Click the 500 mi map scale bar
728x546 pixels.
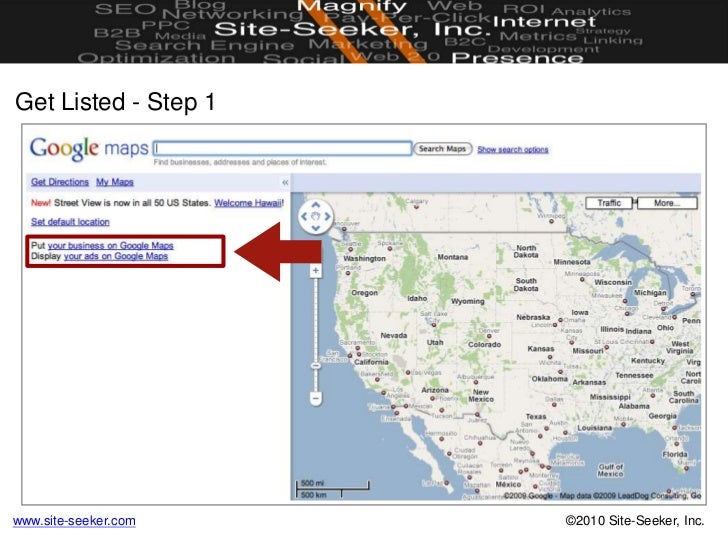(x=332, y=485)
